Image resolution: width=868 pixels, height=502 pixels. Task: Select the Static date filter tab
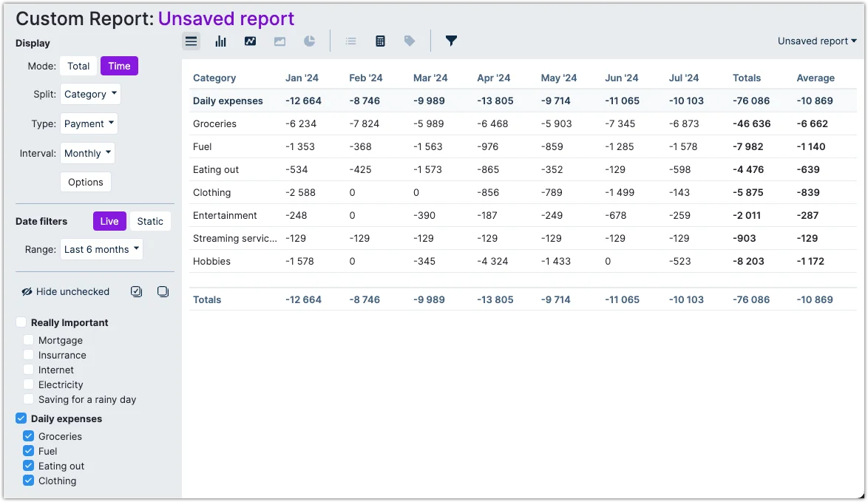point(150,221)
